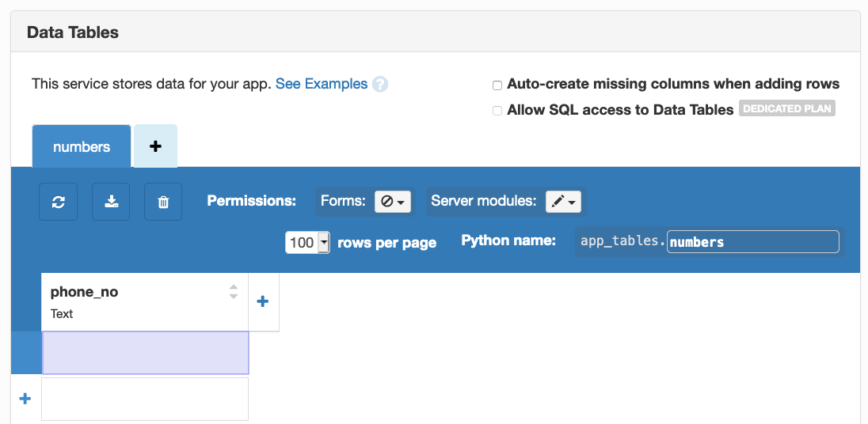The height and width of the screenshot is (424, 868).
Task: Click the sort arrows on phone_no column
Action: coord(234,292)
